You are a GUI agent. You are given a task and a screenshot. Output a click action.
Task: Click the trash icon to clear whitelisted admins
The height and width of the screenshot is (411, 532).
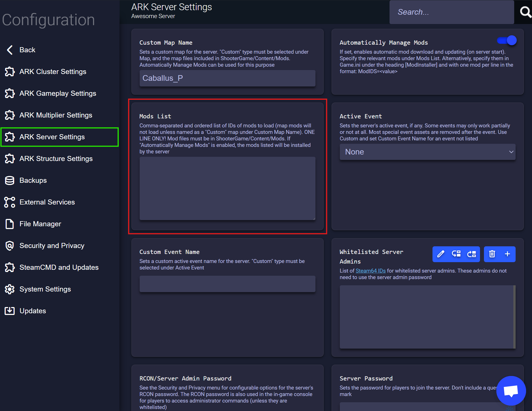493,254
